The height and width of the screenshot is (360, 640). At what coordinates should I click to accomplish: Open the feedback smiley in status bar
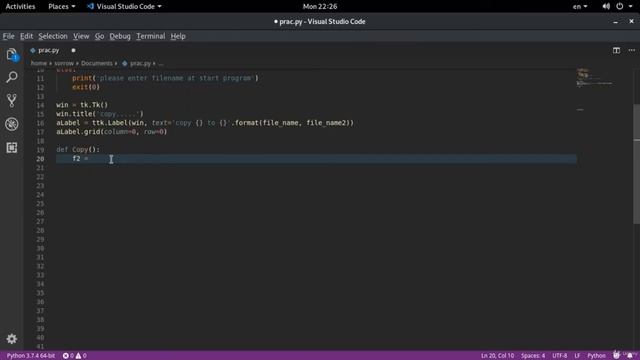(x=616, y=355)
